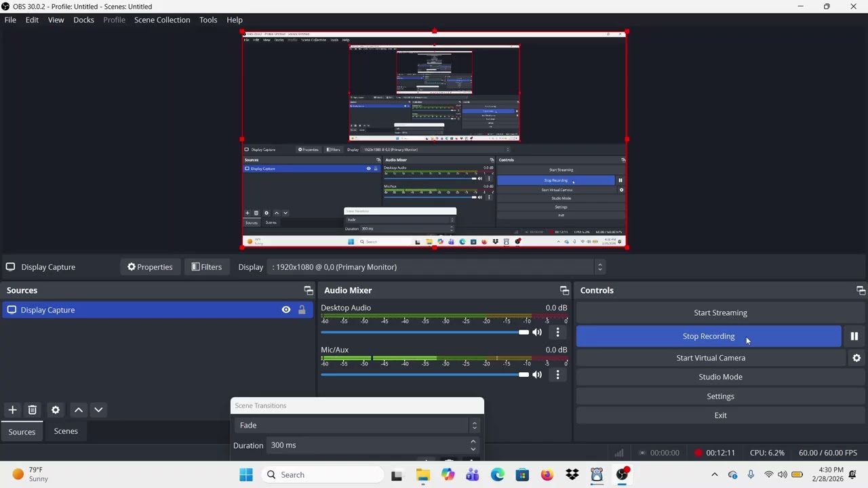Open the Docks menu
Image resolution: width=868 pixels, height=488 pixels.
tap(83, 20)
